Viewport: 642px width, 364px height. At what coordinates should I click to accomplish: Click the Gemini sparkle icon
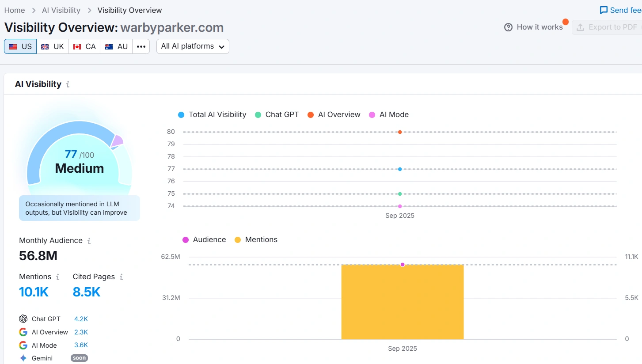pos(23,358)
